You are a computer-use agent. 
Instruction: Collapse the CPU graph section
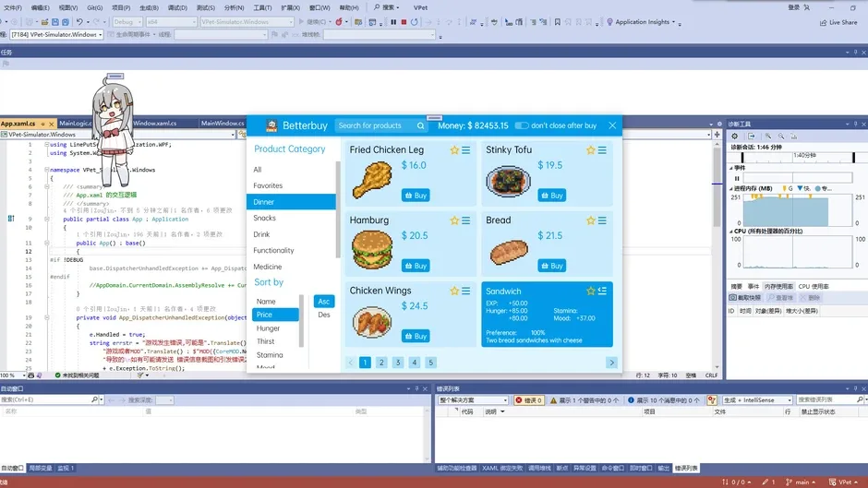(x=730, y=232)
